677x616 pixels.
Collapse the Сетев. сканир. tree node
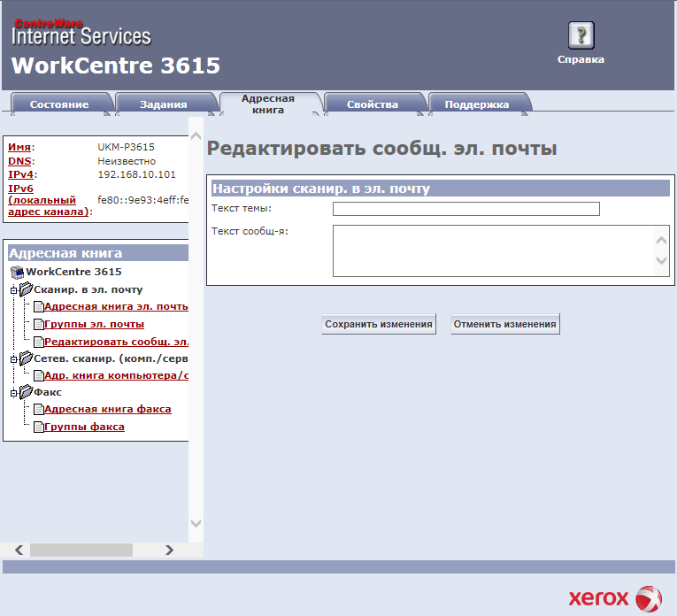tap(13, 359)
